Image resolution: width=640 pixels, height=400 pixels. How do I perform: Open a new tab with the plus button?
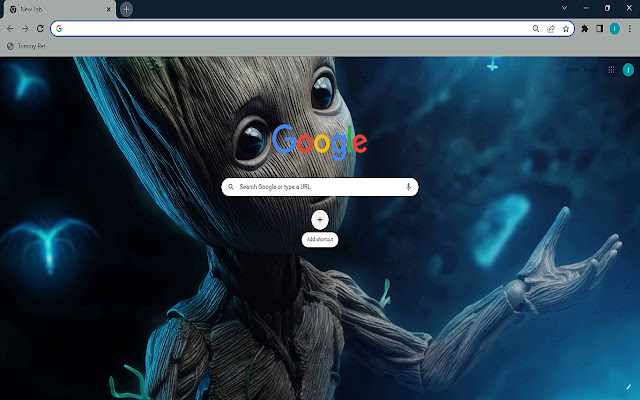(127, 9)
